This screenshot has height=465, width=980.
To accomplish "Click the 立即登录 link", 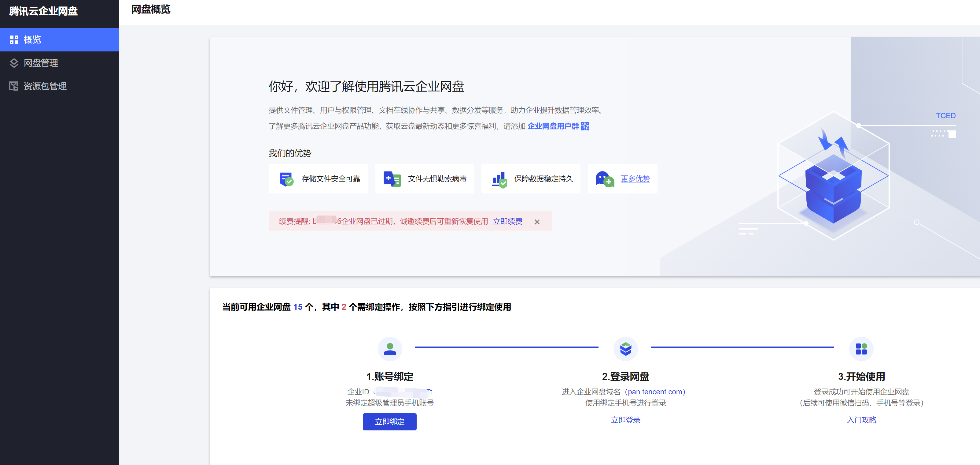I will (625, 420).
